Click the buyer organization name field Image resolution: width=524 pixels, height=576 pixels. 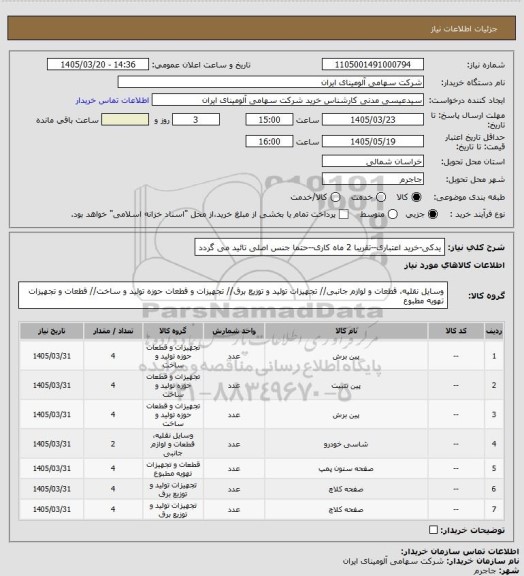click(270, 82)
